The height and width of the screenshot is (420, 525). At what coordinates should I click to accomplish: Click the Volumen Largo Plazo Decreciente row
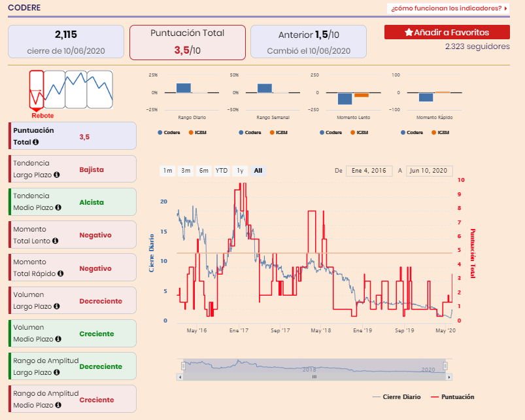(x=73, y=300)
